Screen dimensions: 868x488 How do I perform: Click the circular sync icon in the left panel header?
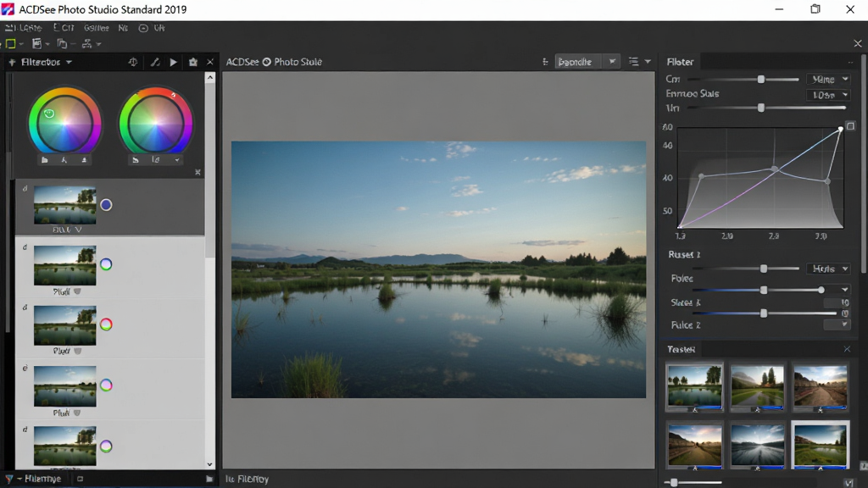click(133, 62)
